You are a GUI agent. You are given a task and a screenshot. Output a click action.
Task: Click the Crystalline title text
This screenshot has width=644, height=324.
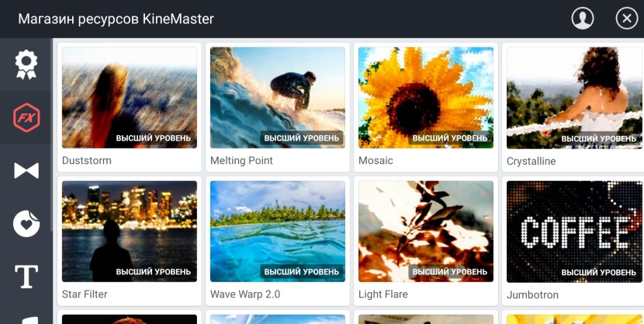click(531, 161)
